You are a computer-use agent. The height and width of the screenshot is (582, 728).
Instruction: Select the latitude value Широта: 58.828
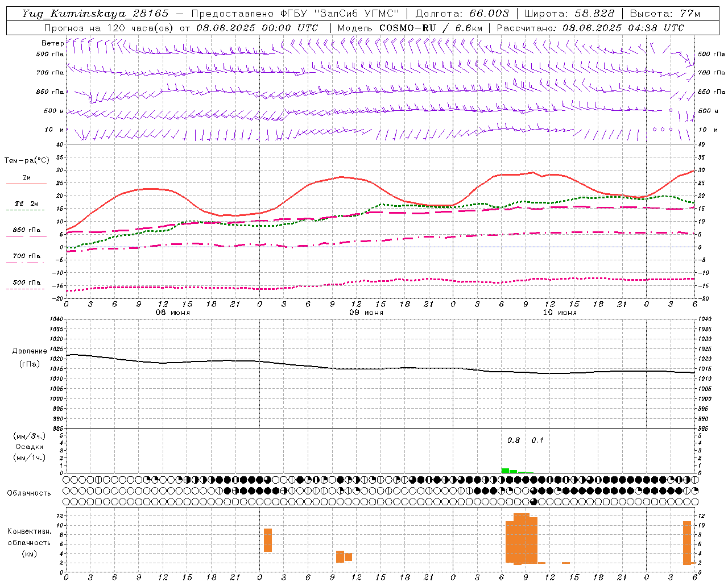pyautogui.click(x=569, y=14)
